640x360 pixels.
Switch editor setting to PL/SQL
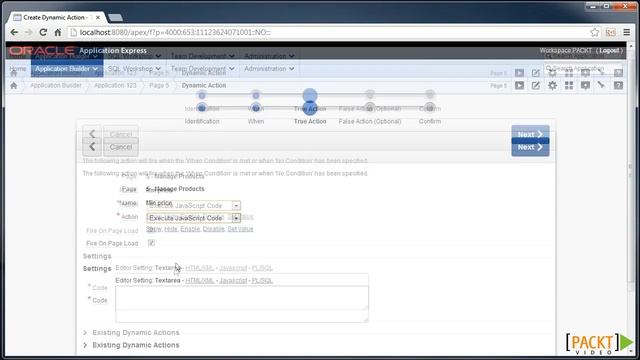pyautogui.click(x=262, y=280)
